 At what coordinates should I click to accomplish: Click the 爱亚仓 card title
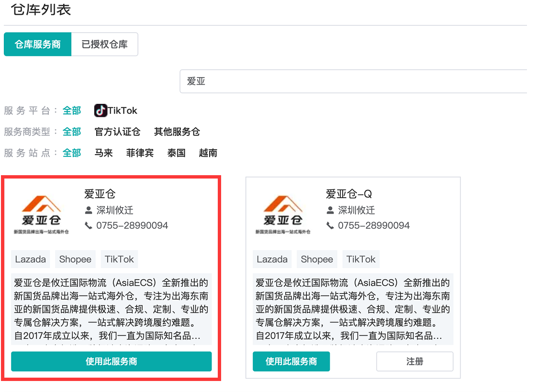pos(100,194)
